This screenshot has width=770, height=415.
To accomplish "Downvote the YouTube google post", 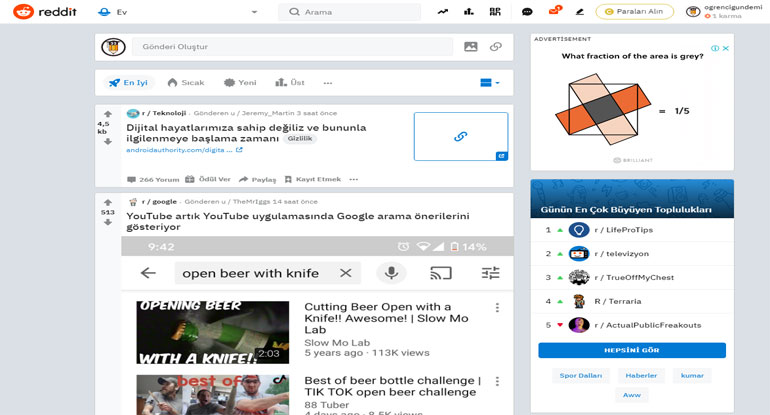I will click(108, 222).
